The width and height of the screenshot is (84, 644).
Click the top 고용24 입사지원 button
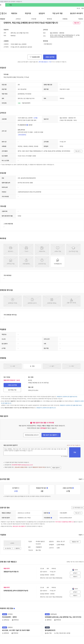(x=50, y=57)
